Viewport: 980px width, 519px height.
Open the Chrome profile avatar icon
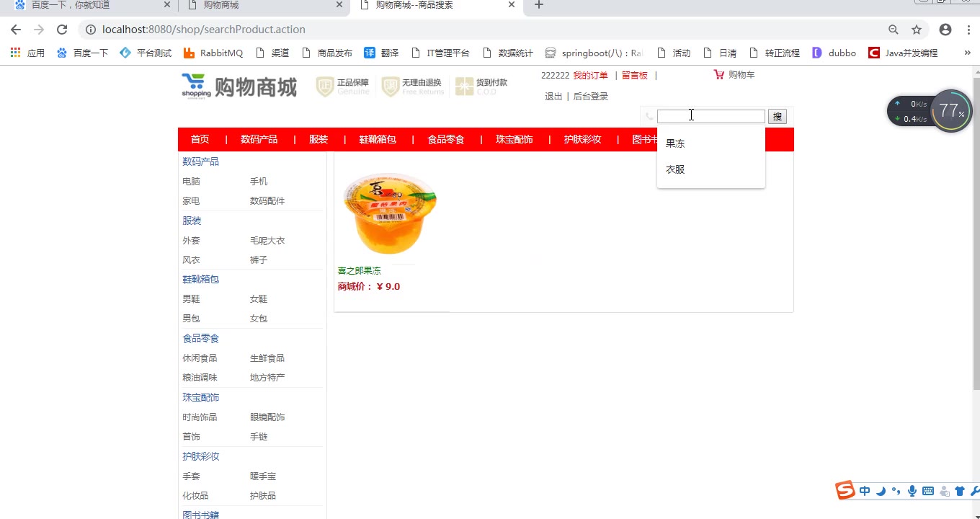[x=945, y=30]
